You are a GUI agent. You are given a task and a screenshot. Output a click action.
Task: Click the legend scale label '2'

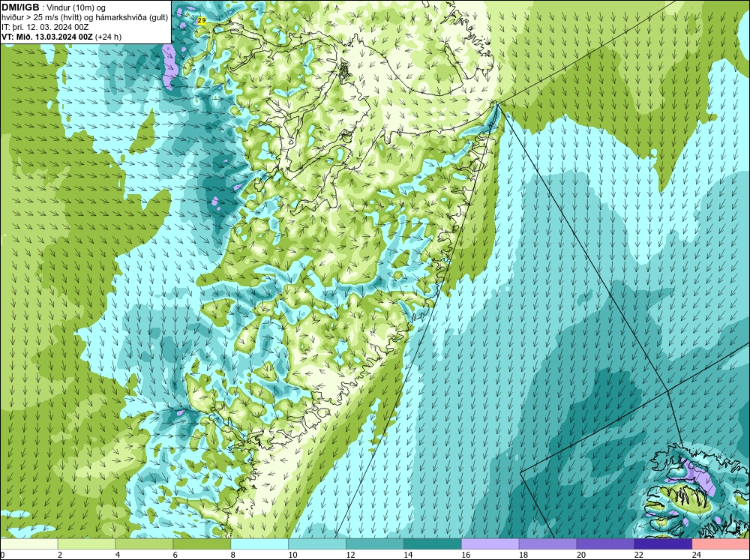60,555
